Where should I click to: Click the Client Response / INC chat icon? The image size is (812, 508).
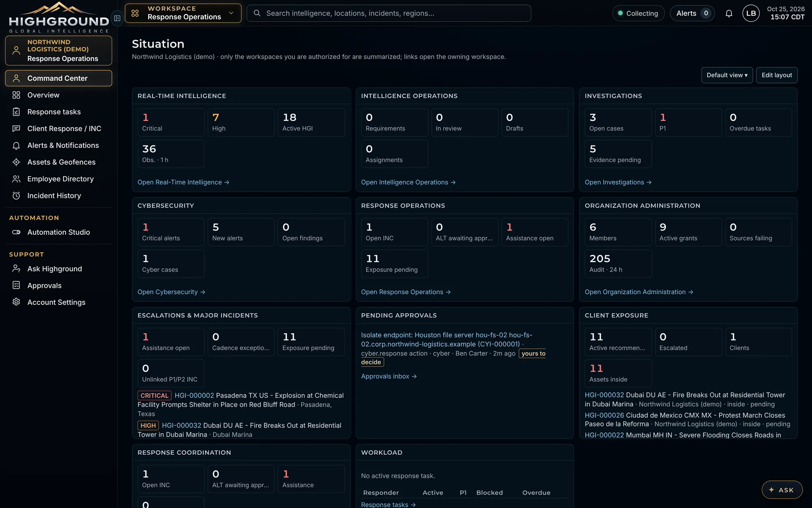[16, 128]
